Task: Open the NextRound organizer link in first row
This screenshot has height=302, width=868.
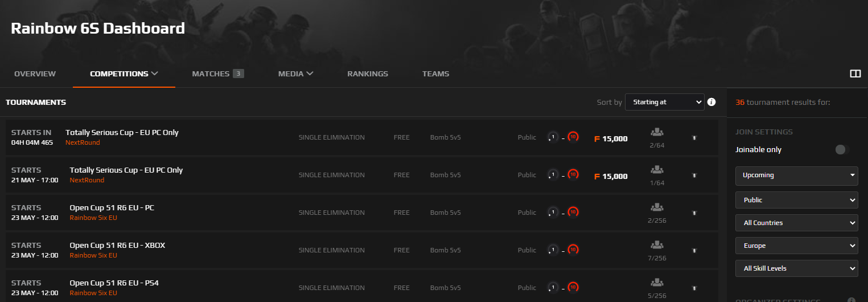Action: [83, 142]
